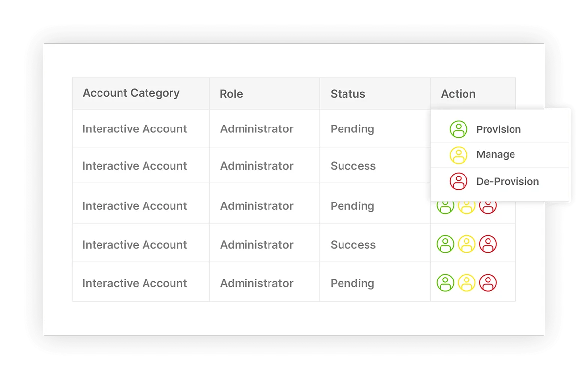The height and width of the screenshot is (380, 588).
Task: Choose the Manage text in the action menu
Action: pos(495,155)
